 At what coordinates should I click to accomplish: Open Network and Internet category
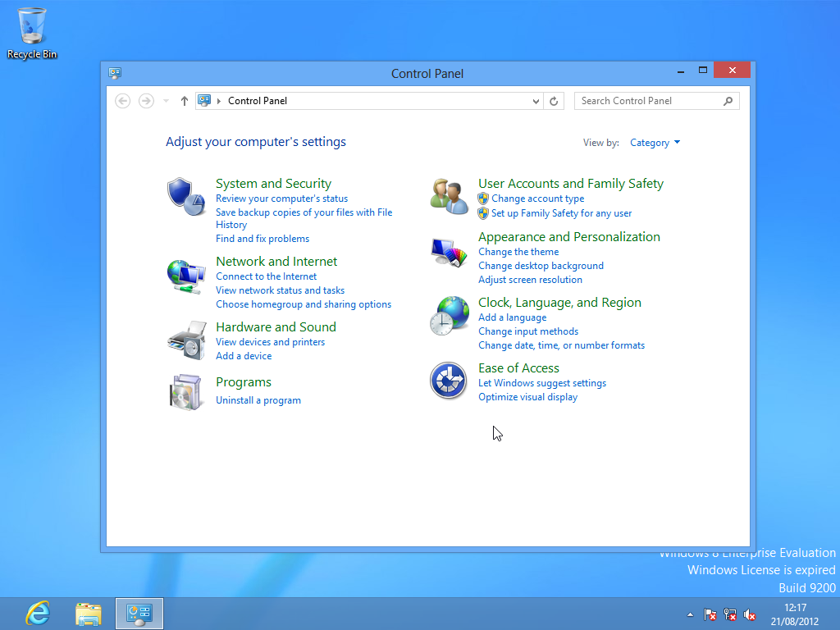click(276, 261)
